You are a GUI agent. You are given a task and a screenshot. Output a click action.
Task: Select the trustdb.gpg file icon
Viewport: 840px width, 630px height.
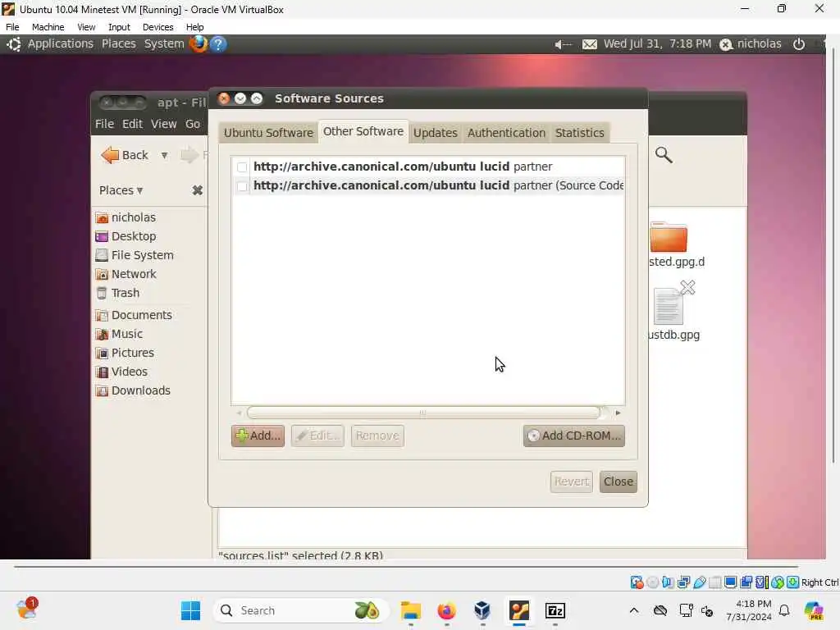click(669, 307)
